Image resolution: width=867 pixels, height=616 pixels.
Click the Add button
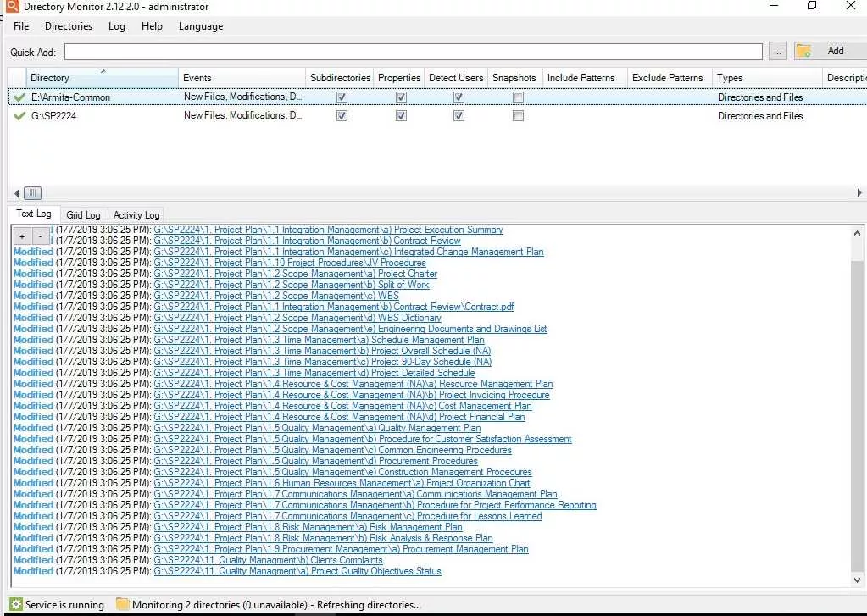coord(831,51)
